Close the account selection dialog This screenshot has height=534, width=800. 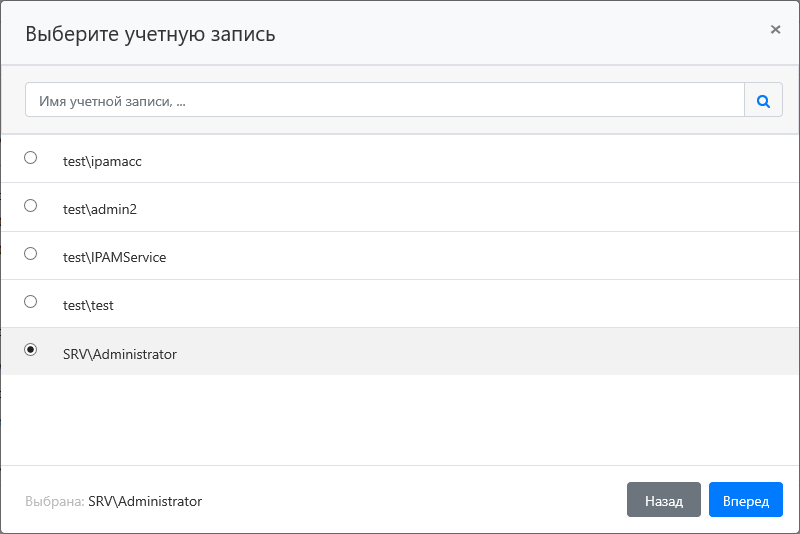coord(775,30)
